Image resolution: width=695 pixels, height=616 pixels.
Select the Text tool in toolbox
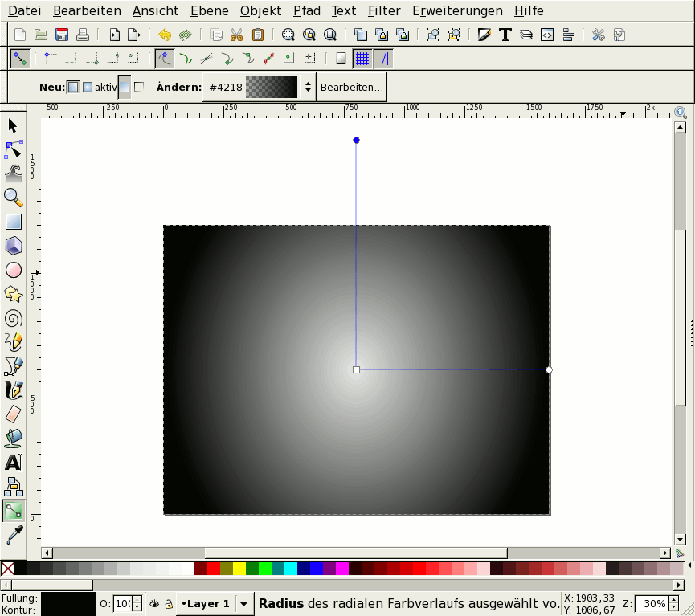pyautogui.click(x=13, y=463)
